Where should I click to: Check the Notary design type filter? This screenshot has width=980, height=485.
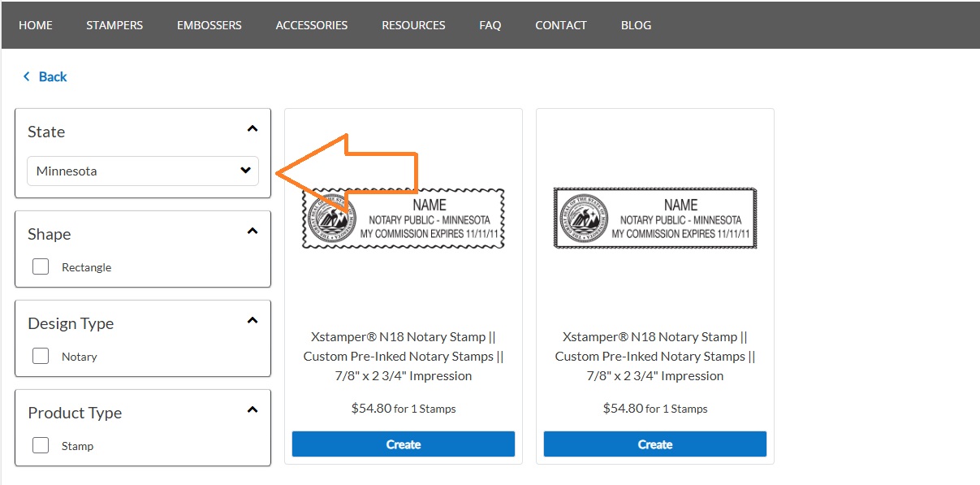point(40,356)
